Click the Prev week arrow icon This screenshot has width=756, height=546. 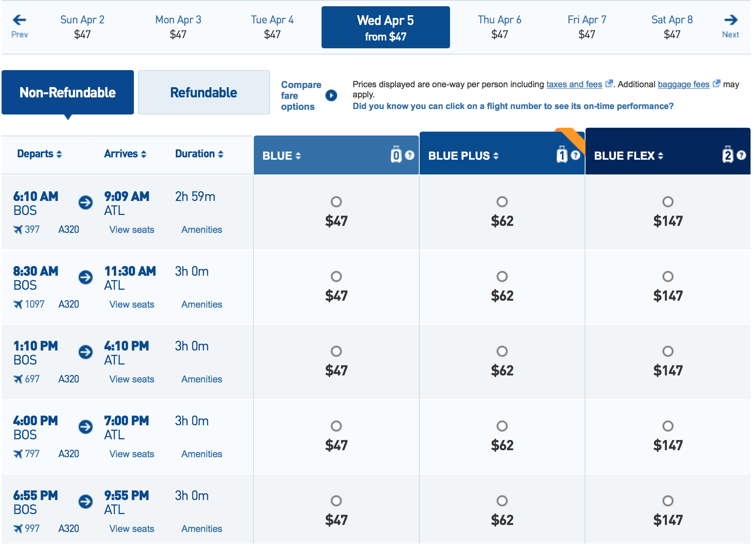point(19,20)
